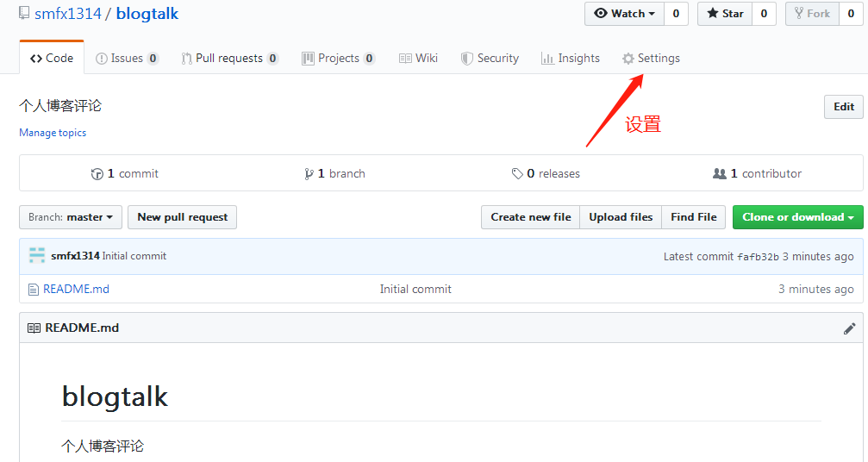Screen dimensions: 868x462
Task: Click the gear icon on Settings tab
Action: [628, 58]
